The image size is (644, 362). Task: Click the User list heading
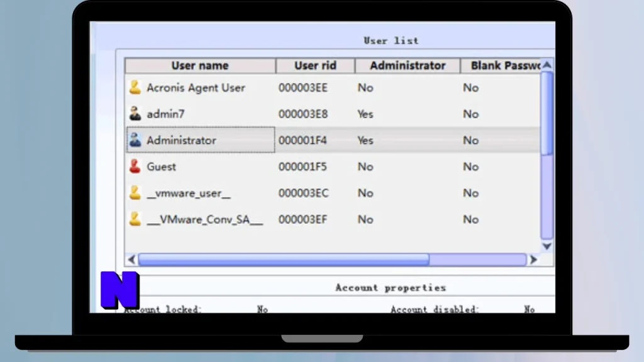click(x=391, y=41)
